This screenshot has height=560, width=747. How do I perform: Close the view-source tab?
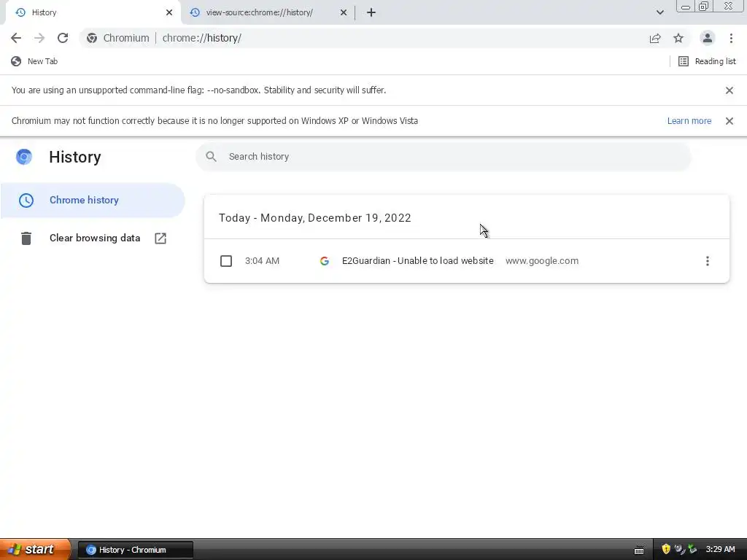coord(344,12)
